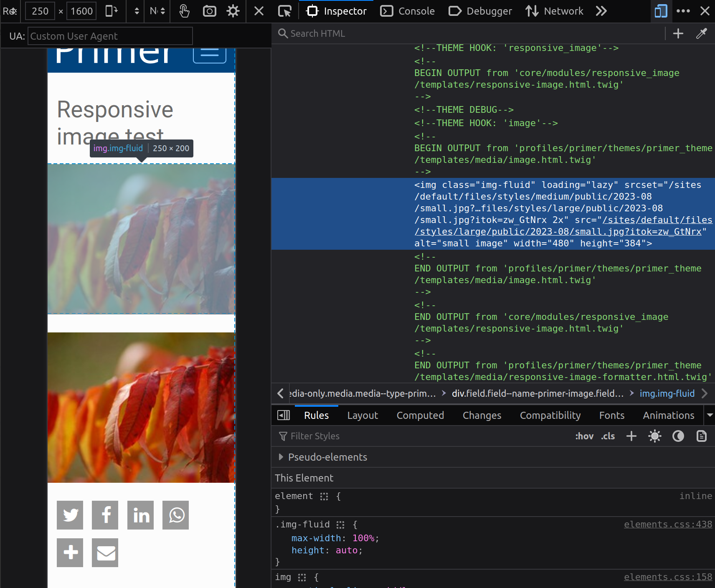Toggle the :hov pseudo-class panel
This screenshot has width=715, height=588.
[x=585, y=436]
